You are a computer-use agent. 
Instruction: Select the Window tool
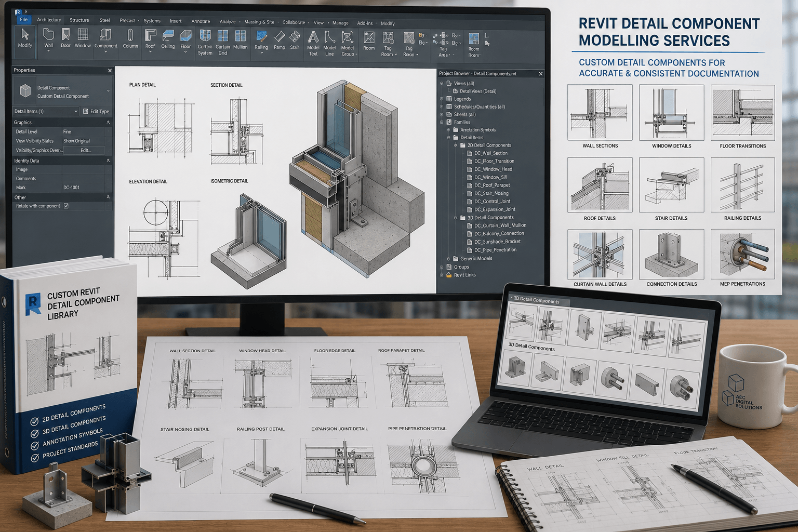pyautogui.click(x=83, y=38)
